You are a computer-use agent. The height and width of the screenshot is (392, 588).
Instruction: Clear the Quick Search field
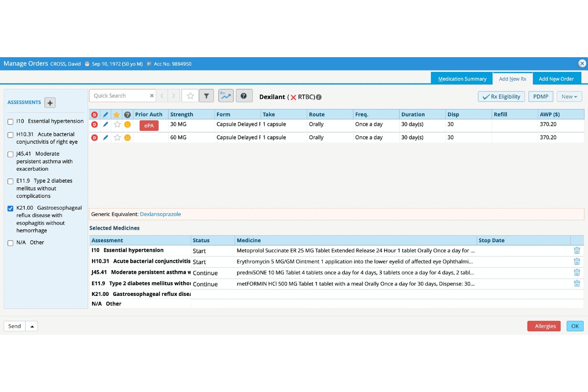click(152, 96)
